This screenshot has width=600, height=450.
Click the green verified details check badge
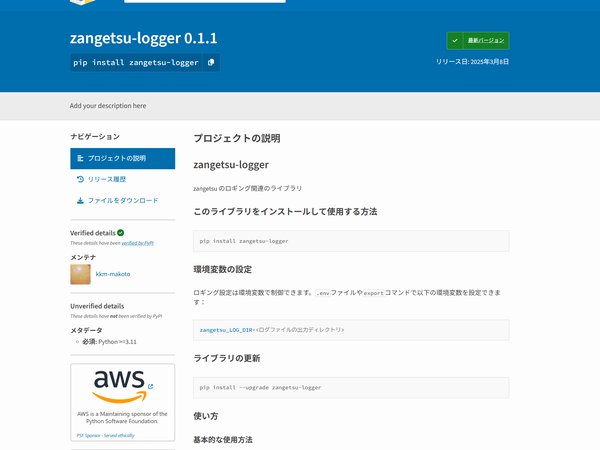pos(121,233)
